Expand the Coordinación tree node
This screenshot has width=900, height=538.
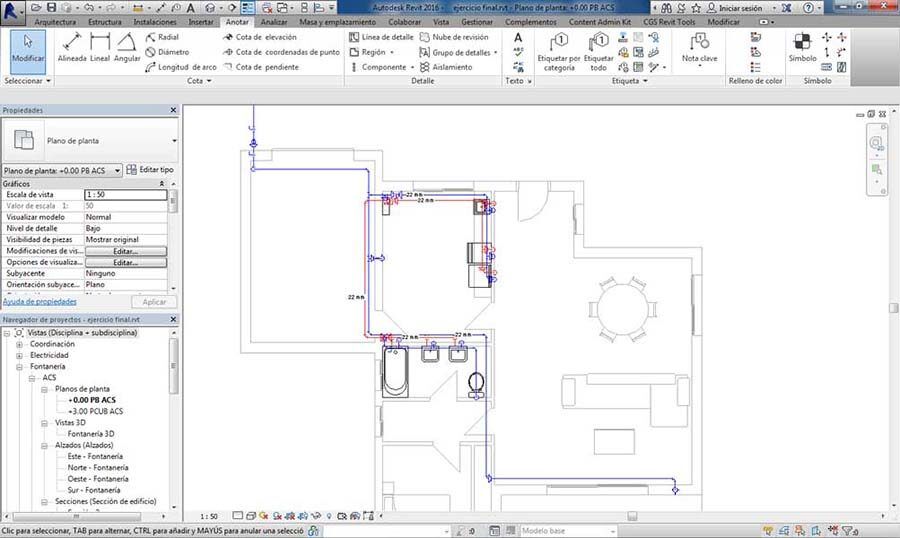(x=20, y=344)
